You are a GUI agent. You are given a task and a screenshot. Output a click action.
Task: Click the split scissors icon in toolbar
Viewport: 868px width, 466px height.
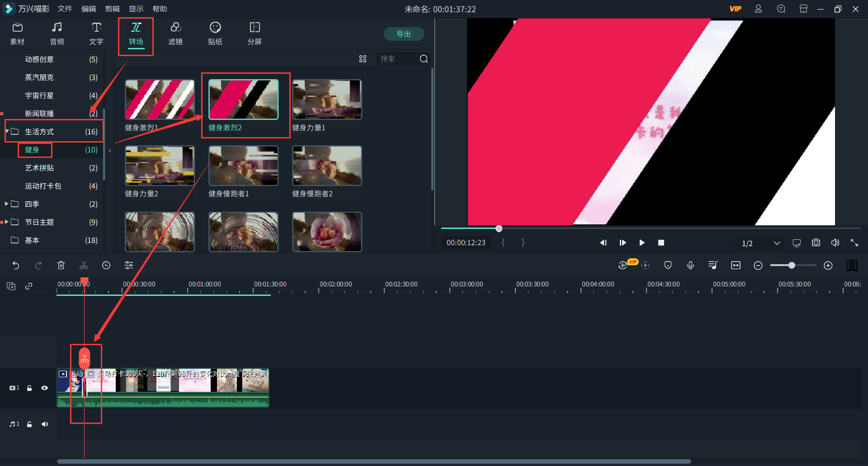point(84,266)
